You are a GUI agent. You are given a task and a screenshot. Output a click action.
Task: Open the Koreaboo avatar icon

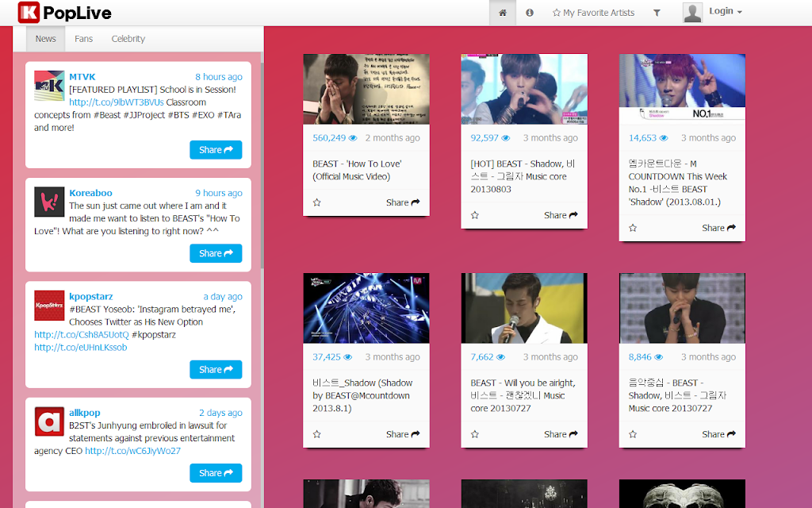tap(49, 202)
